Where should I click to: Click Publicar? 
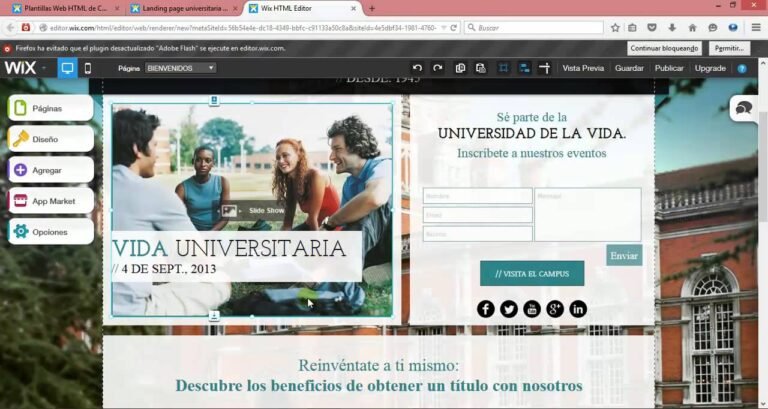[669, 68]
